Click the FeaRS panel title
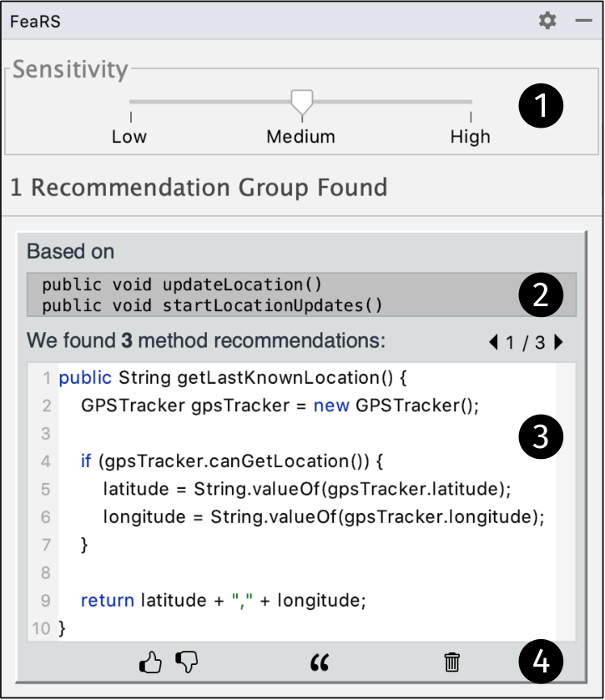This screenshot has height=700, width=605. click(x=35, y=22)
